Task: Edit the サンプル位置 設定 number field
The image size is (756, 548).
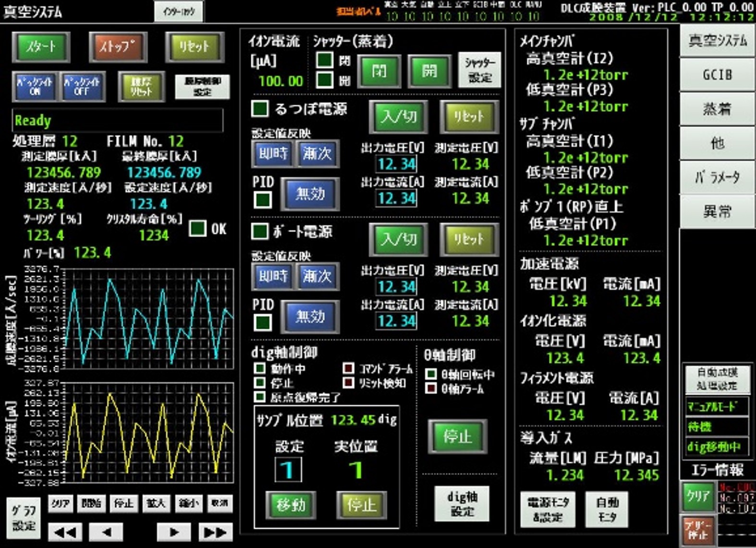Action: (x=288, y=470)
